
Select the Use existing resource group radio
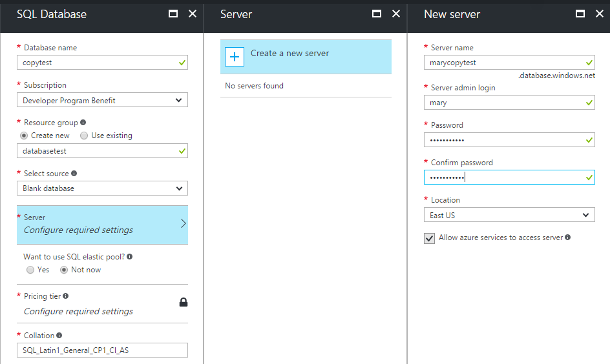pos(84,136)
